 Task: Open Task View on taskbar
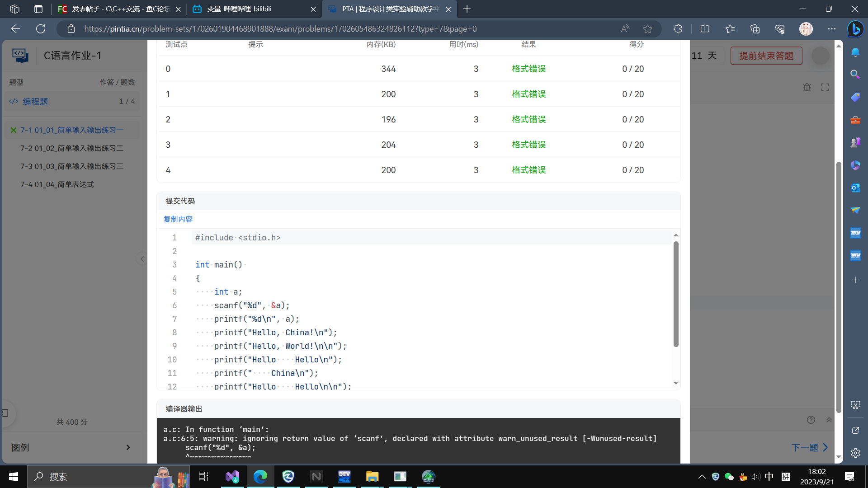click(x=203, y=477)
